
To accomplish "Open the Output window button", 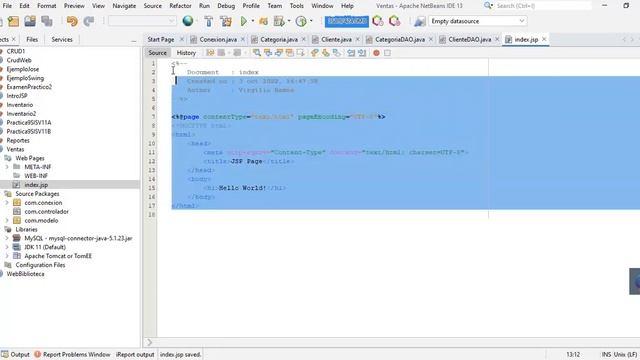I will click(16, 354).
